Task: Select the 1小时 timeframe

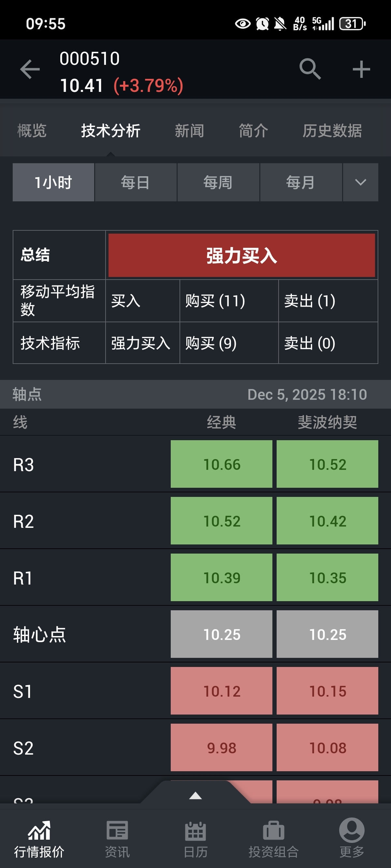Action: pyautogui.click(x=53, y=182)
